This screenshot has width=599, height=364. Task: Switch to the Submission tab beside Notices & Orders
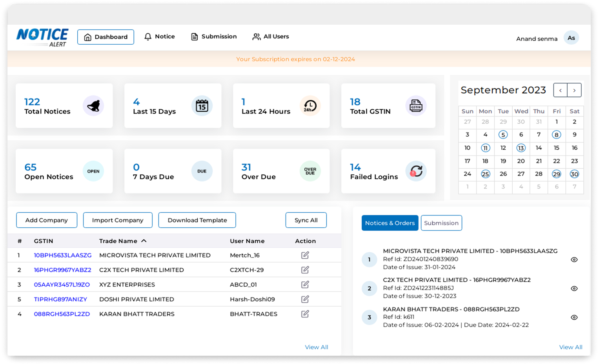pos(441,223)
